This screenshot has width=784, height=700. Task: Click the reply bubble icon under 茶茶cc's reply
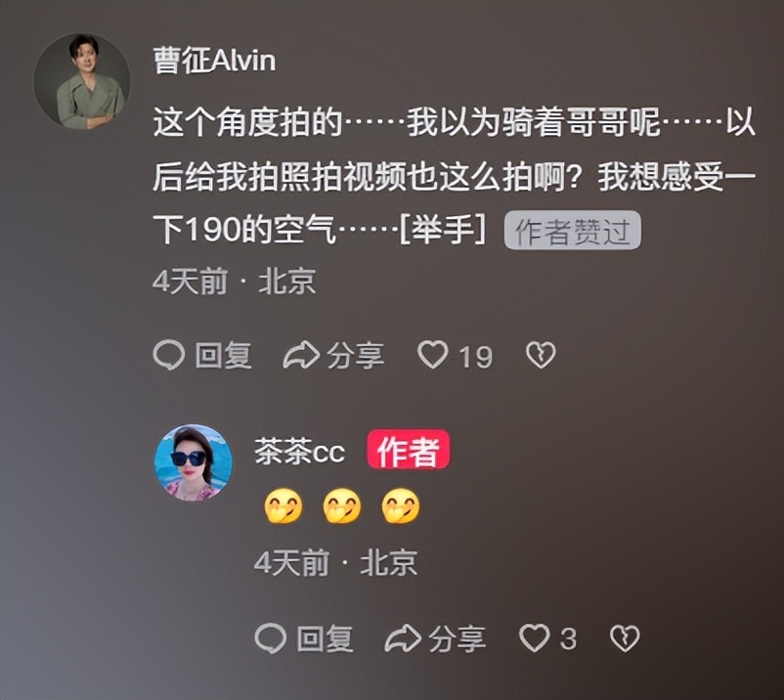pyautogui.click(x=270, y=638)
